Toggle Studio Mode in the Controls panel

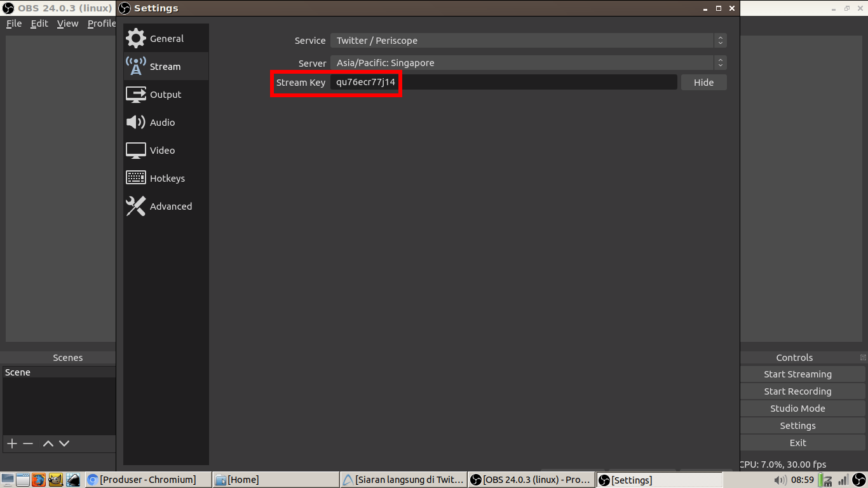coord(797,409)
